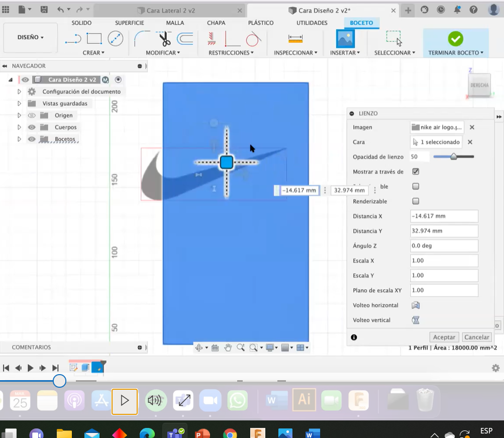Screen dimensions: 504x438
Task: Switch to the SUPERFICIE tab
Action: 130,23
